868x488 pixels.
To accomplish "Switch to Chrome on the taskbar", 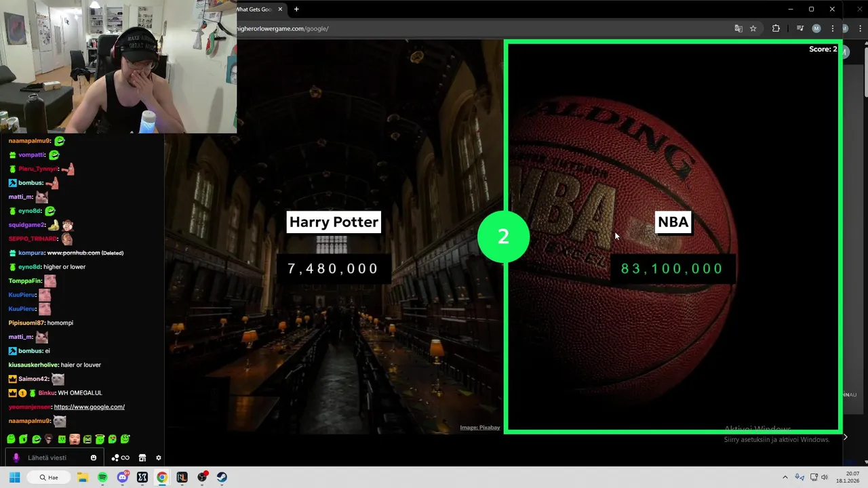I will (162, 477).
